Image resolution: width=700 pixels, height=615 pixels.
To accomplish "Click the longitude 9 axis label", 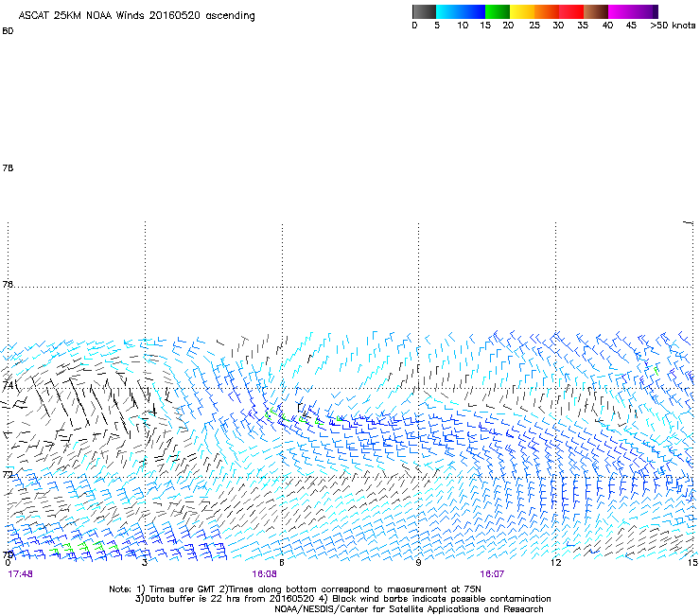I will pyautogui.click(x=418, y=563).
